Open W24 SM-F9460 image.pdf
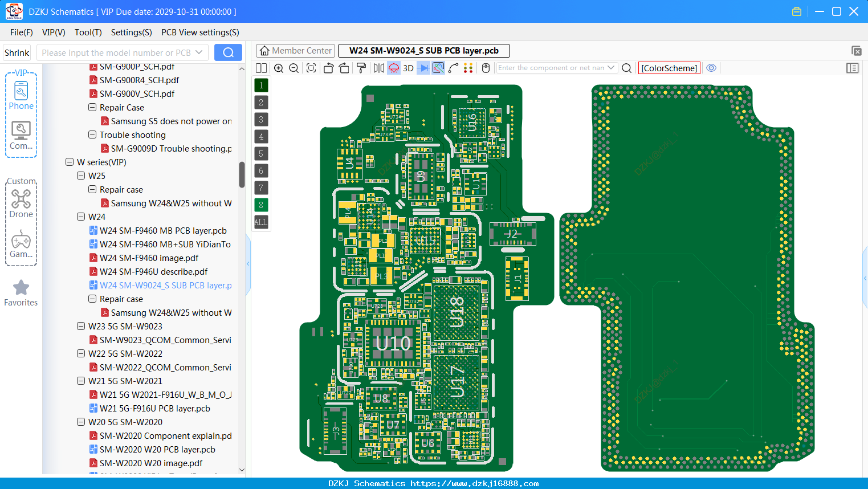This screenshot has height=489, width=868. click(x=149, y=258)
